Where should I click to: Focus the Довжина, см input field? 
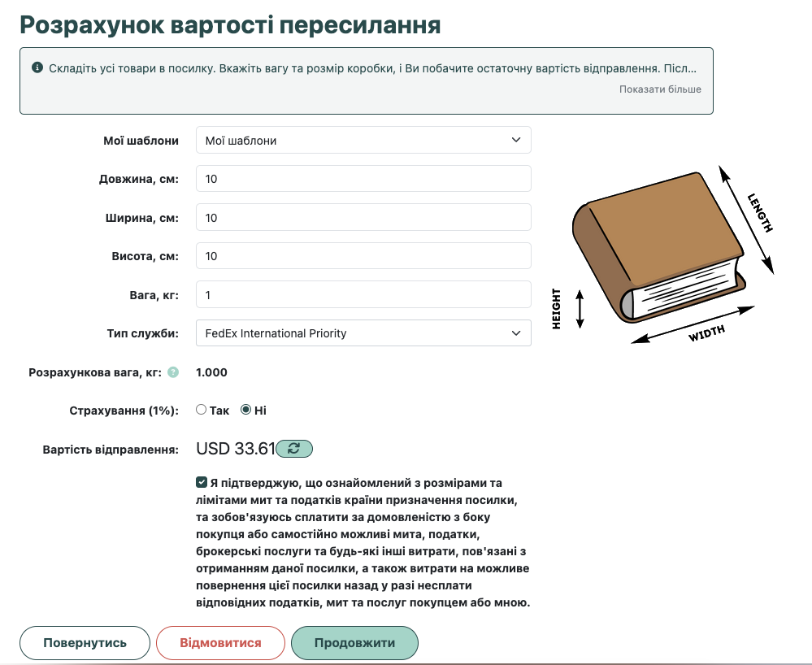click(x=363, y=179)
